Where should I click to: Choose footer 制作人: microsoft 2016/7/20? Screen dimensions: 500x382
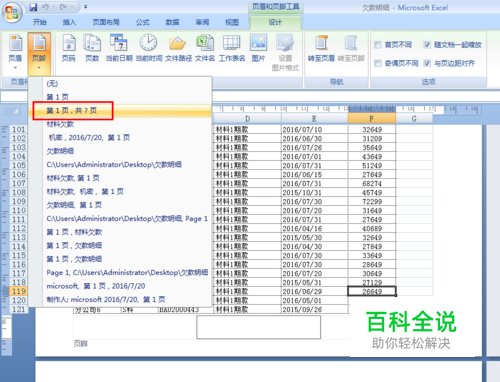120,299
